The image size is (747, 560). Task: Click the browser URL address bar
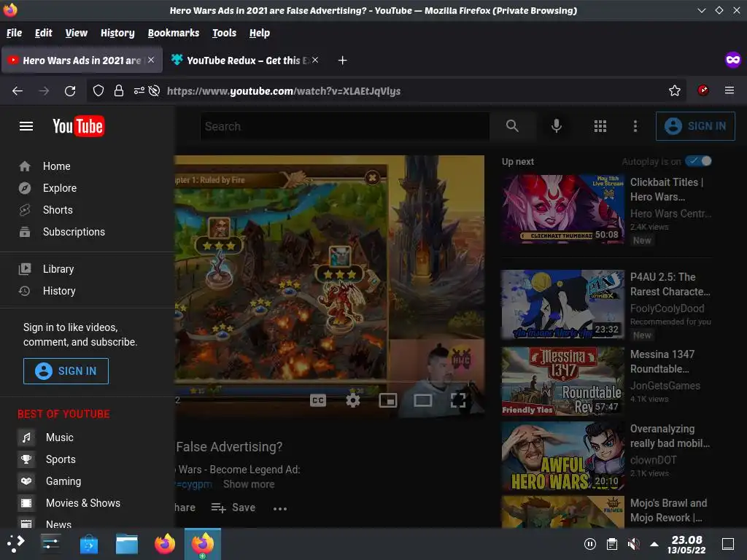[386, 90]
